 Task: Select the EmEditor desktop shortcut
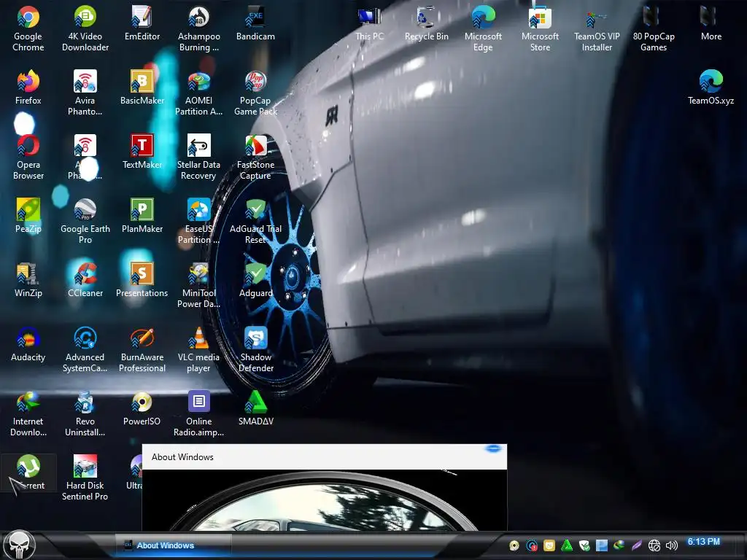click(142, 23)
